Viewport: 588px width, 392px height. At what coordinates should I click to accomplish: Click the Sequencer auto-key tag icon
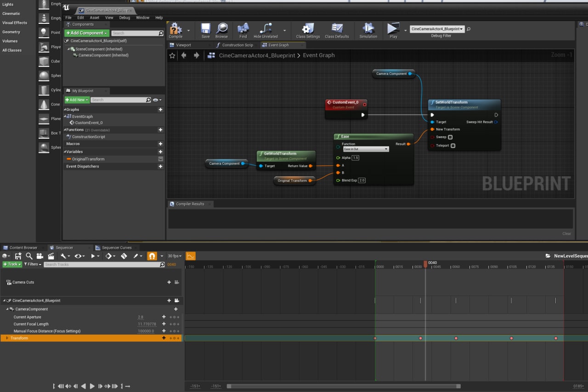click(x=124, y=256)
